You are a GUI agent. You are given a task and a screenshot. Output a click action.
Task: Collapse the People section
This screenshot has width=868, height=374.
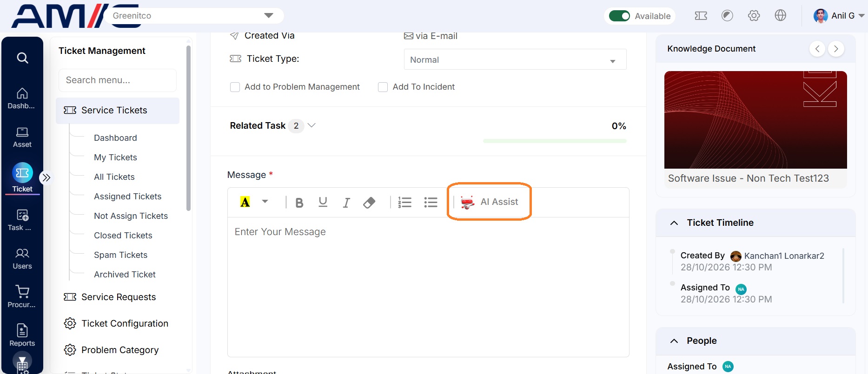[674, 341]
